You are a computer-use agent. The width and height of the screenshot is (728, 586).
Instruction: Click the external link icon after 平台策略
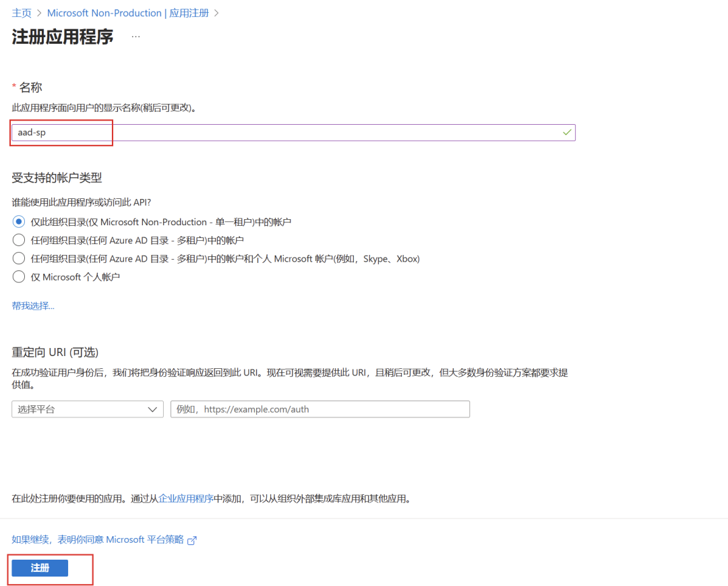pyautogui.click(x=191, y=540)
